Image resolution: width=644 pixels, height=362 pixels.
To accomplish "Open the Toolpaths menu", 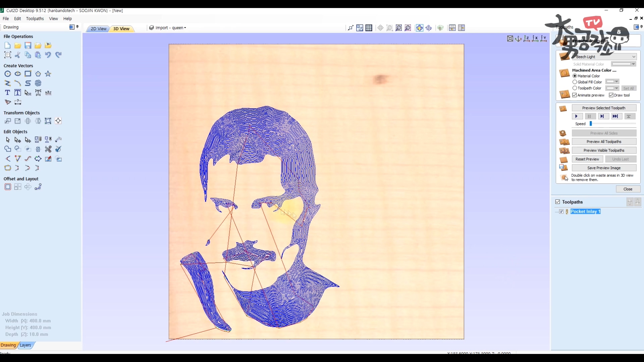I will 35,19.
